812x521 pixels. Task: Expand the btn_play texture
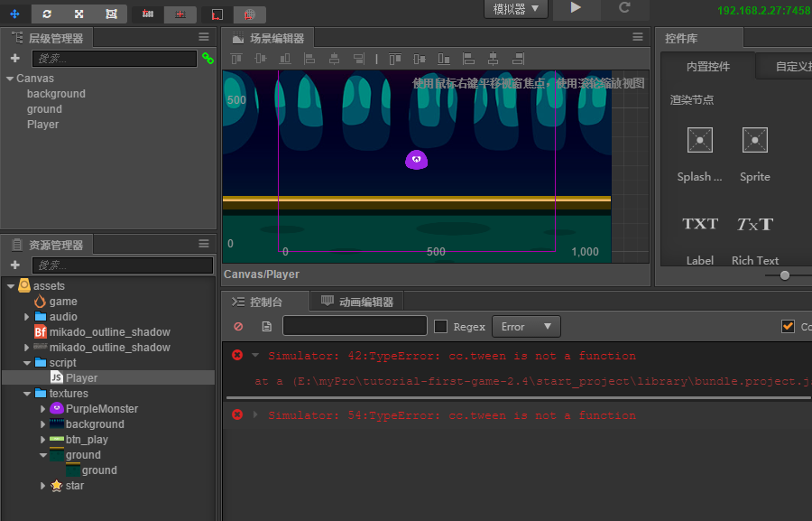click(42, 440)
